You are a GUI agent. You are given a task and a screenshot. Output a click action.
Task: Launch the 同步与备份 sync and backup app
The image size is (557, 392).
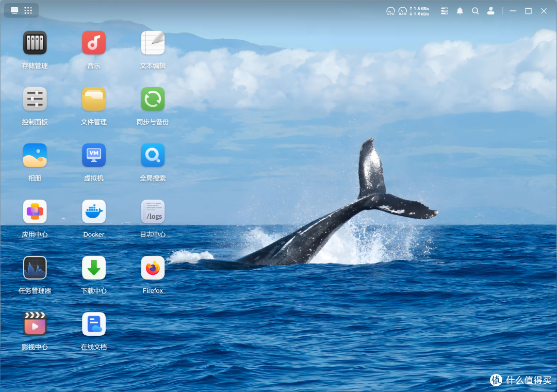153,99
